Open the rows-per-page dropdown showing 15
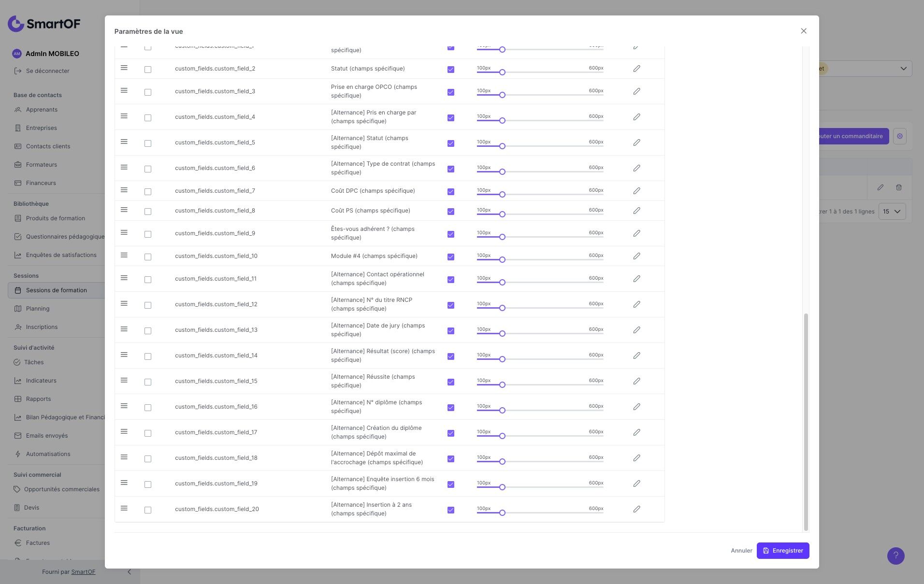The width and height of the screenshot is (924, 584). coord(892,212)
